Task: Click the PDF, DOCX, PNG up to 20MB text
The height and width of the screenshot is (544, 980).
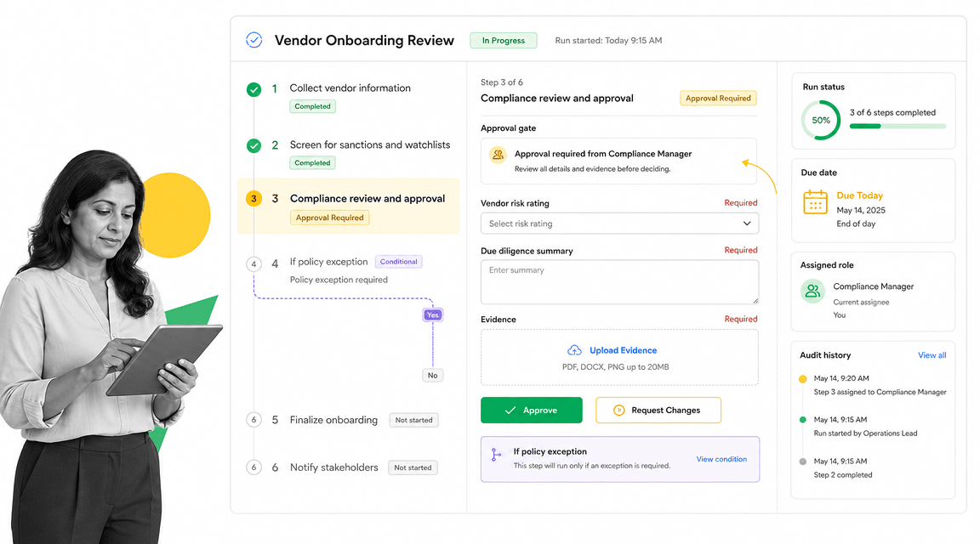Action: [616, 367]
